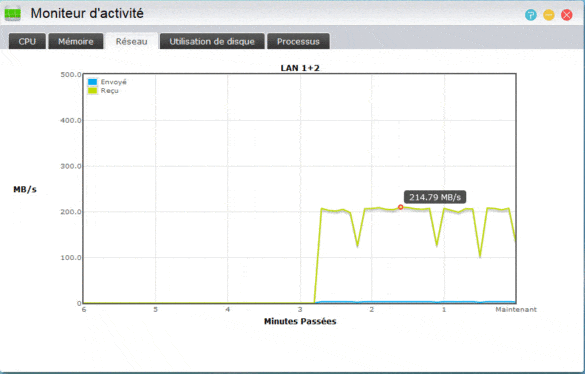Click the Maintenant axis label
585x374 pixels.
(x=516, y=309)
